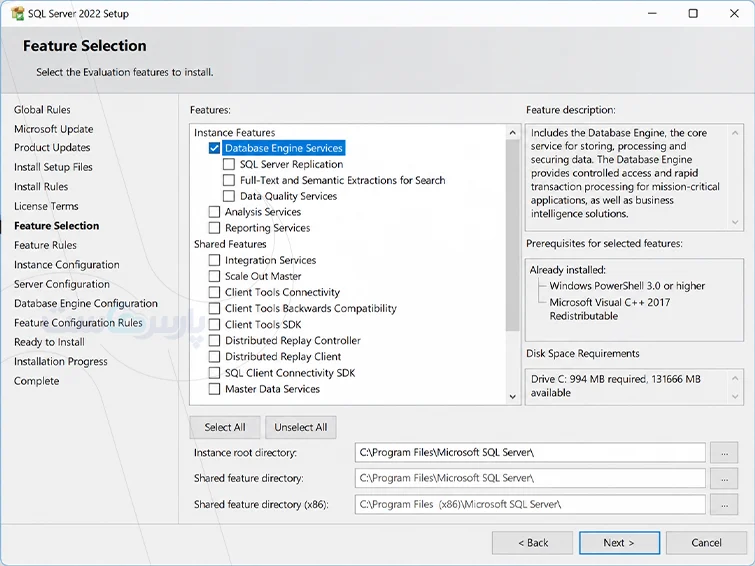
Task: Browse for the shared feature directory (x86)
Action: tap(724, 505)
